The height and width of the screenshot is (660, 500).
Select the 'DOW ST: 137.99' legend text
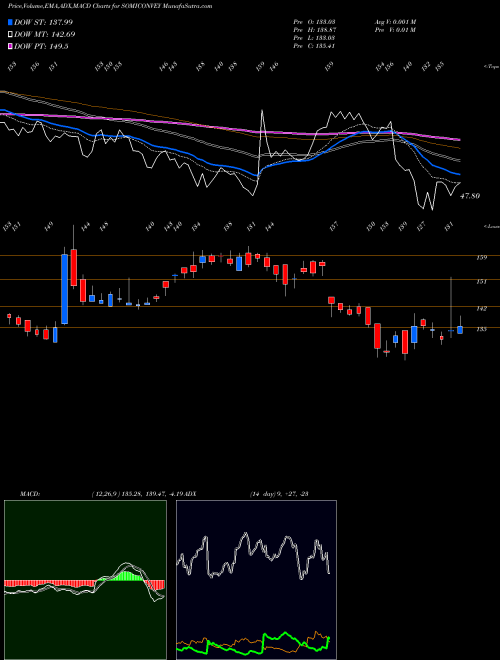click(43, 22)
